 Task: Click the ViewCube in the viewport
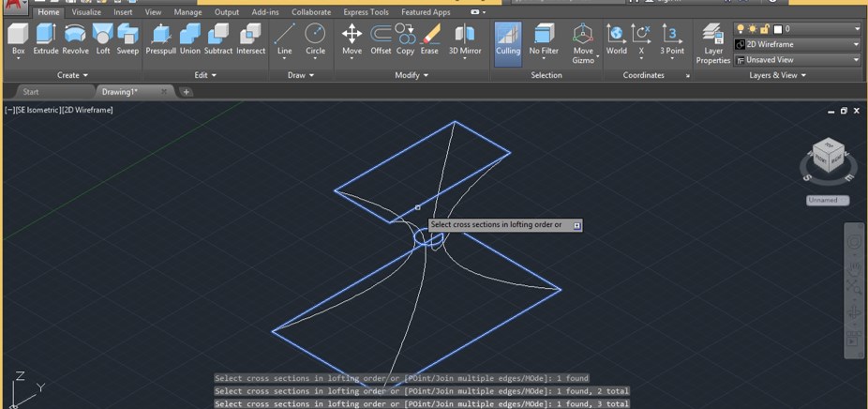828,157
